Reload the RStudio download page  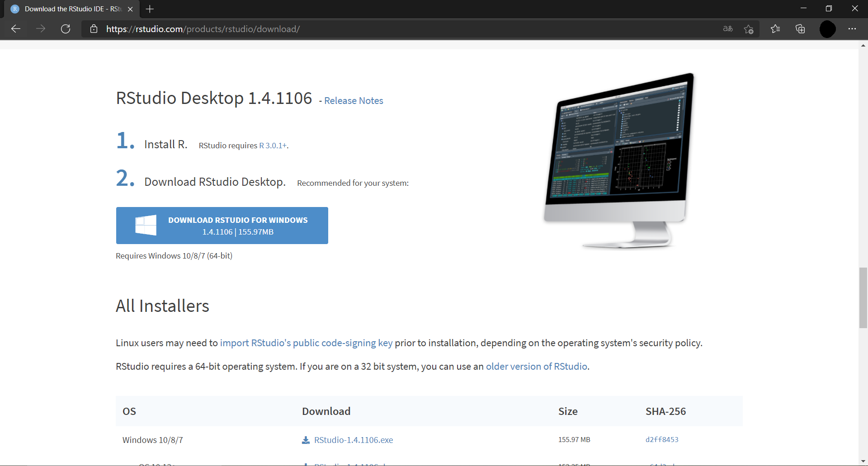[x=65, y=28]
